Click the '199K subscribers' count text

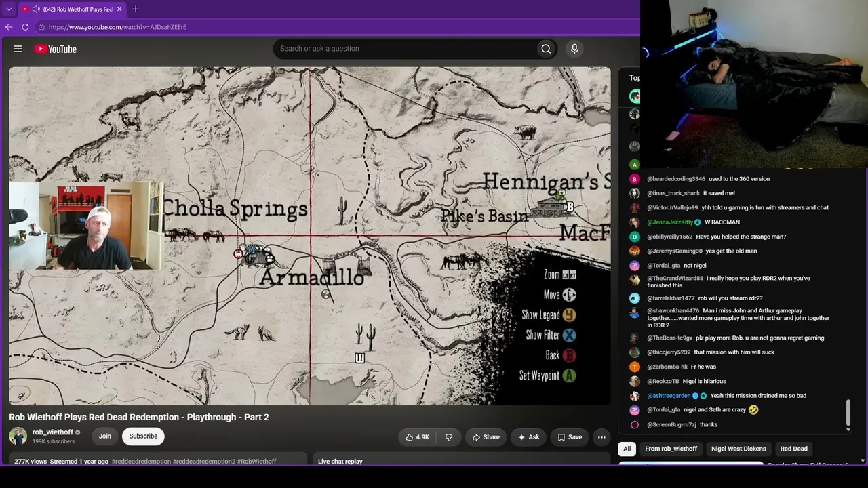point(54,441)
